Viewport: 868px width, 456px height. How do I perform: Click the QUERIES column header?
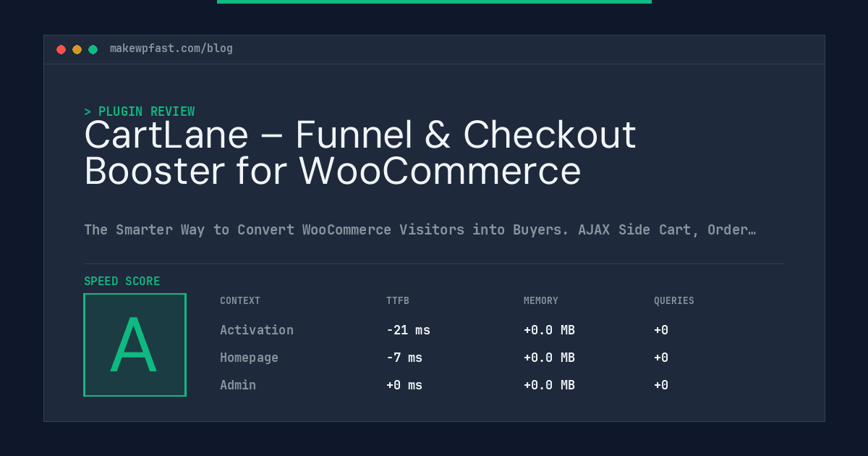[674, 300]
